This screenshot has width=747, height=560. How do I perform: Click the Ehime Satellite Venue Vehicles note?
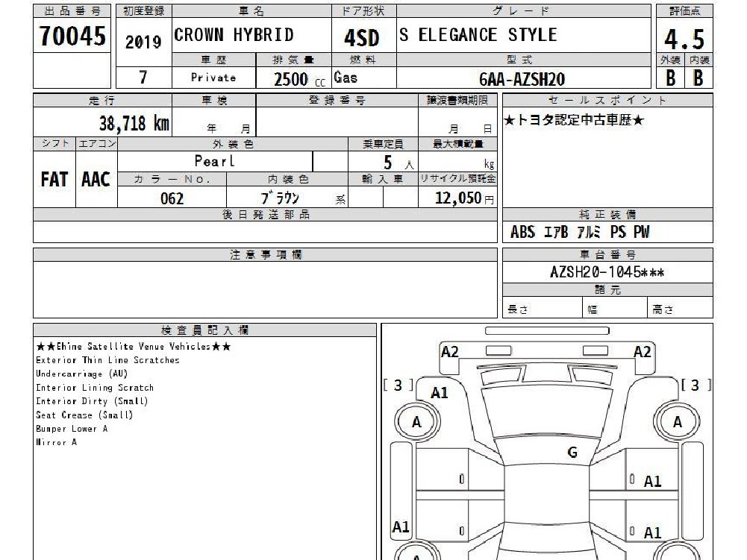coord(134,346)
